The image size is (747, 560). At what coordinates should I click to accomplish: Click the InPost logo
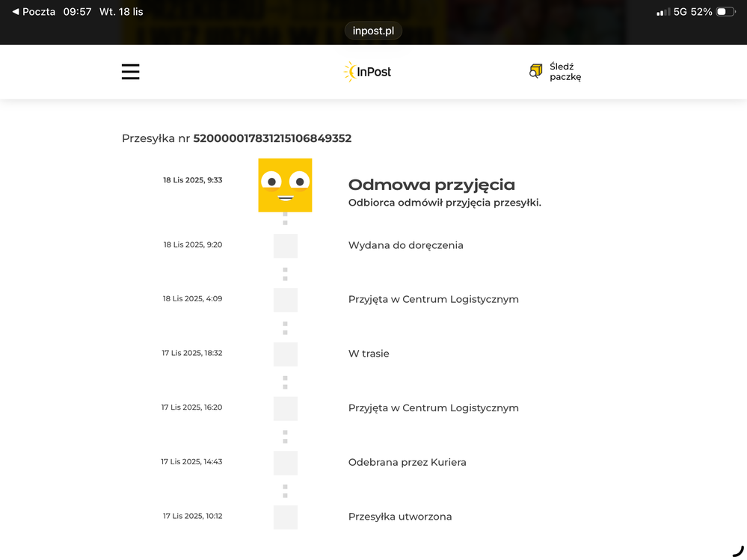pos(367,72)
